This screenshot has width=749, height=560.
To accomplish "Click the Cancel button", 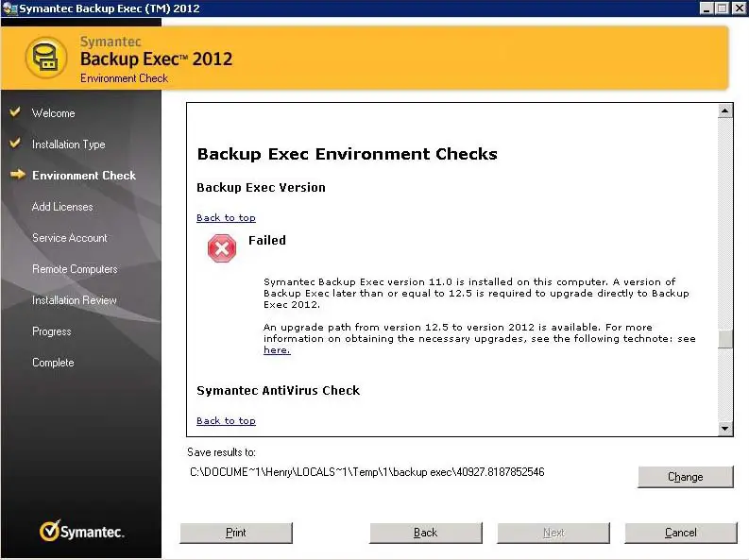I will tap(681, 533).
